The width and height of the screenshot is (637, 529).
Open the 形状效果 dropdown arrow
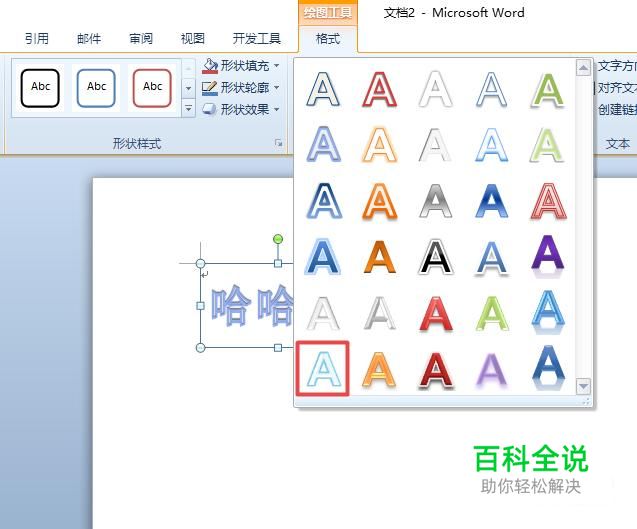277,109
